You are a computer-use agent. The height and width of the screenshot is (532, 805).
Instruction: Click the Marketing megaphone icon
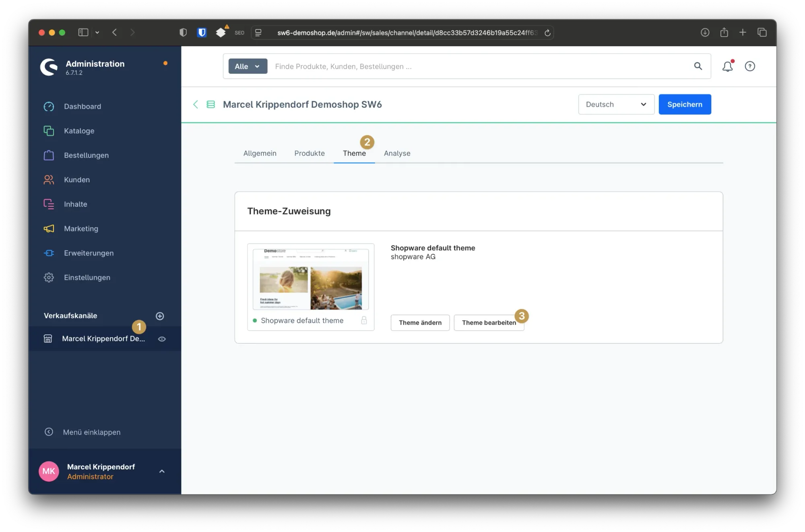click(49, 229)
